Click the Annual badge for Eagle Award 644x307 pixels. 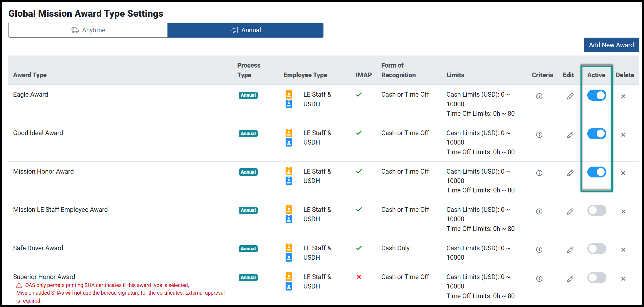click(x=248, y=95)
